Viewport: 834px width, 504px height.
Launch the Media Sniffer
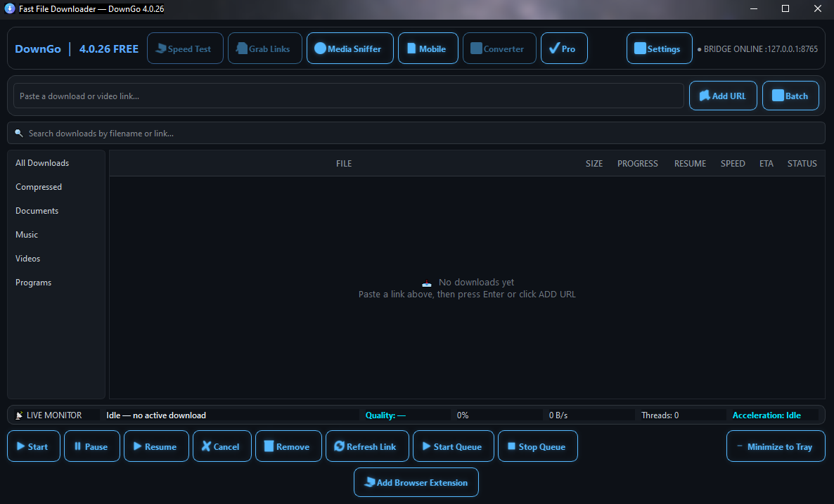(x=350, y=49)
